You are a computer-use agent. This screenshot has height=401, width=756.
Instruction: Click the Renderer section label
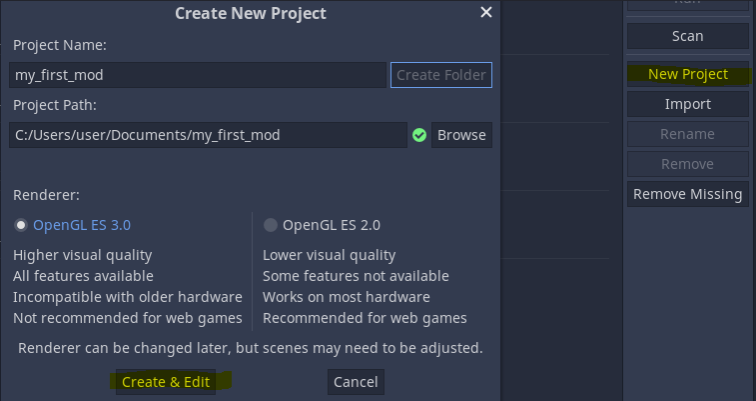pyautogui.click(x=46, y=194)
